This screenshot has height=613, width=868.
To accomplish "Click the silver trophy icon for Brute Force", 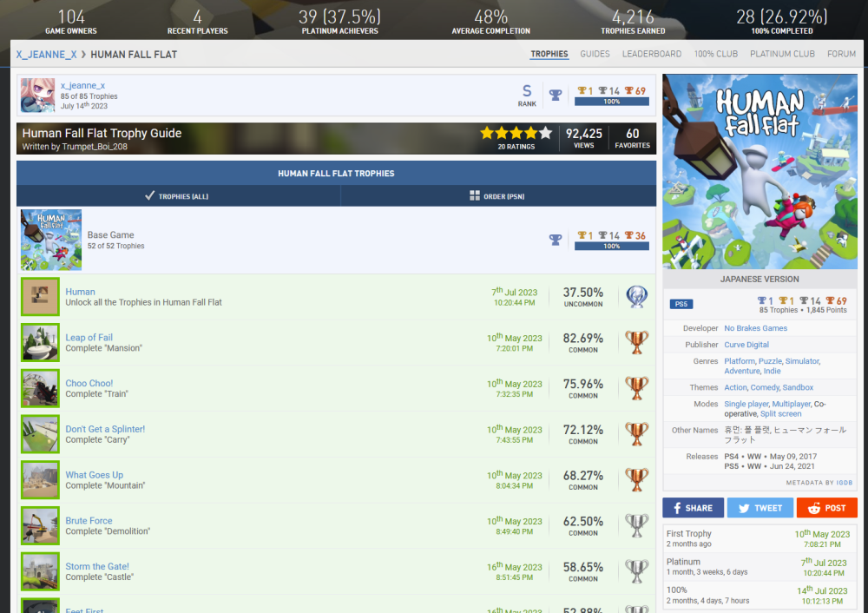I will [637, 525].
